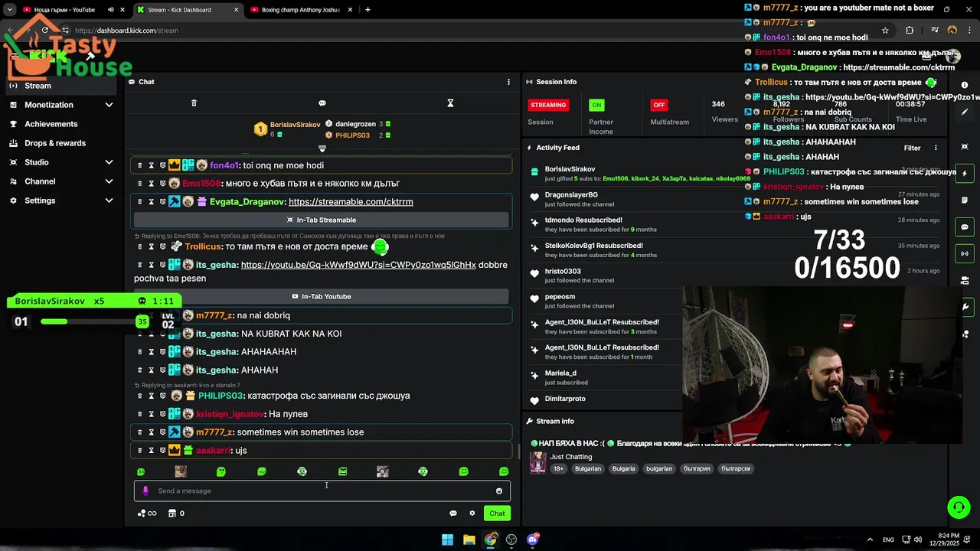The image size is (980, 551).
Task: Timeout kristiqn_ignatov with the hourglass icon
Action: click(151, 414)
